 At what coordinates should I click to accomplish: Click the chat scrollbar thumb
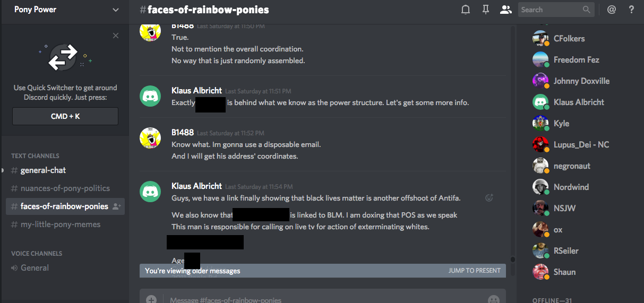(x=512, y=259)
